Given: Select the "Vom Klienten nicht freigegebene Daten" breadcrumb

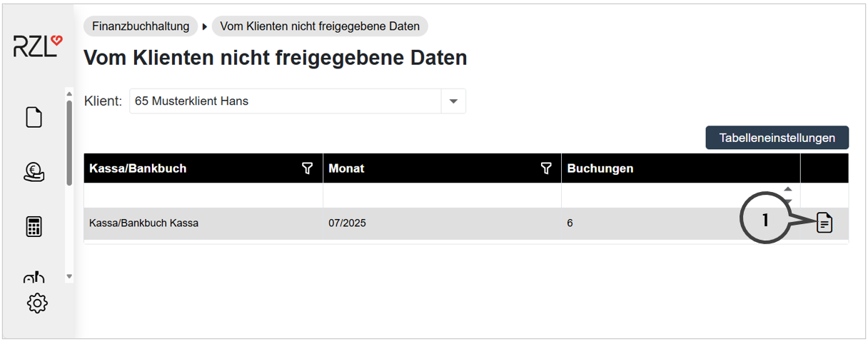Looking at the screenshot, I should [x=320, y=26].
